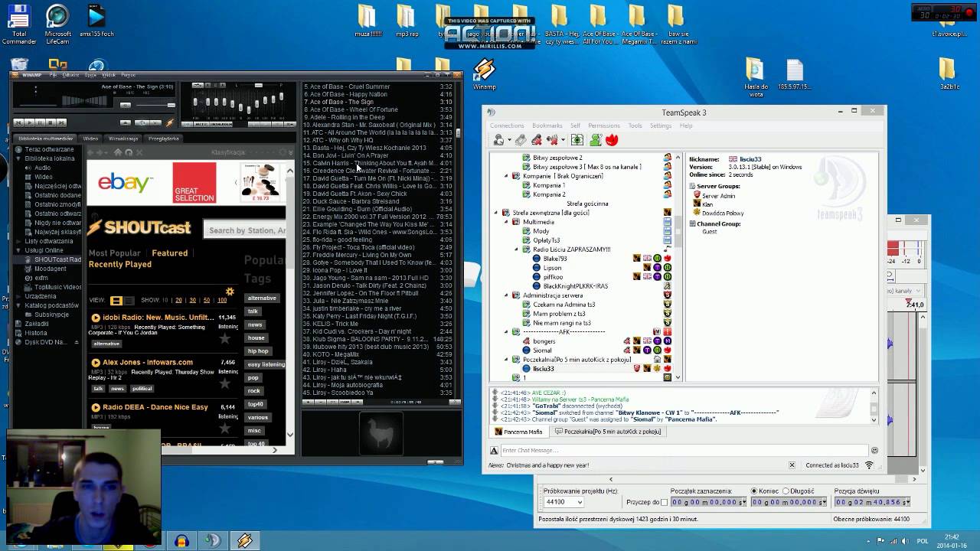This screenshot has height=551, width=980.
Task: Click the Winamp previous track button
Action: click(18, 122)
